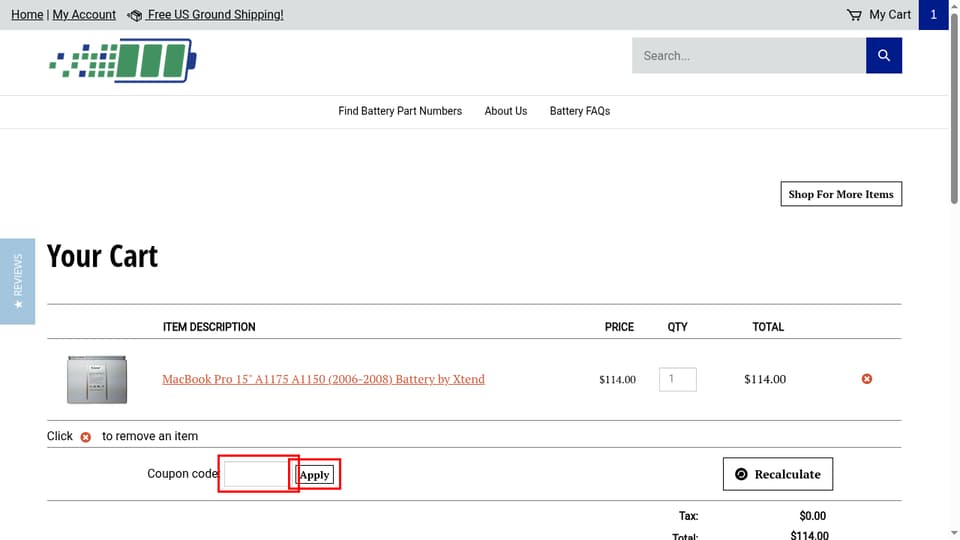Open the Home link
The image size is (960, 540).
[x=27, y=15]
